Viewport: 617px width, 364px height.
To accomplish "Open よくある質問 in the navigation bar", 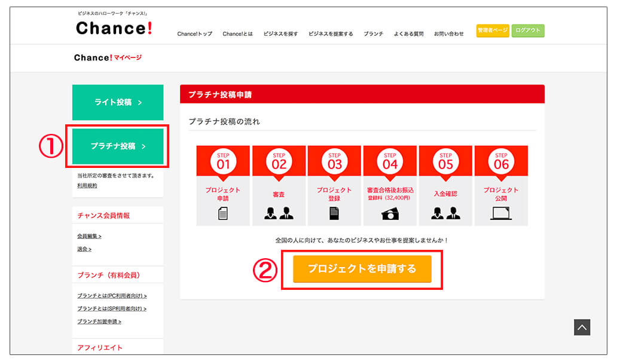I will (x=408, y=34).
